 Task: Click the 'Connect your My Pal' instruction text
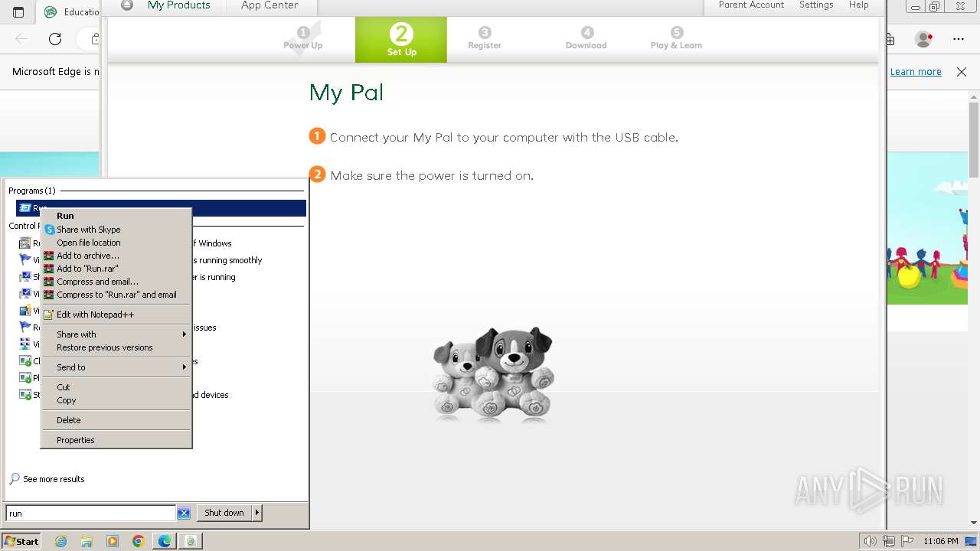[x=504, y=138]
